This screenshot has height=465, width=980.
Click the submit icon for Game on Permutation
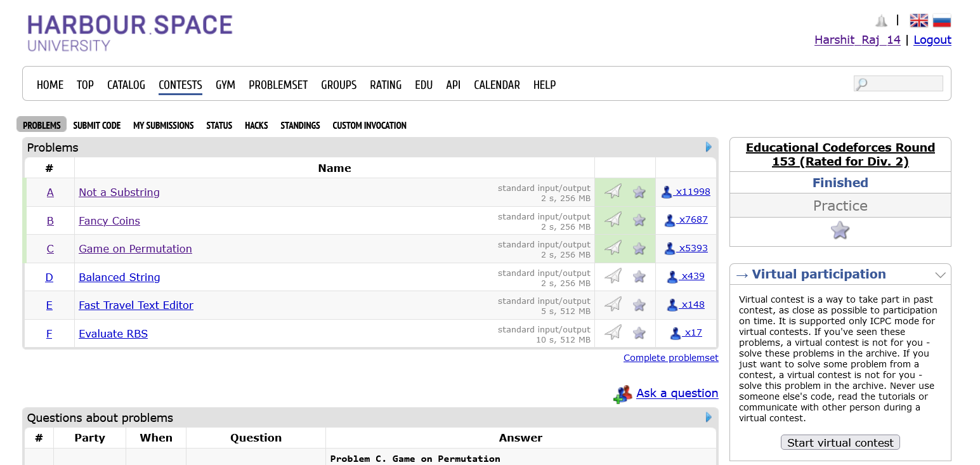tap(613, 248)
